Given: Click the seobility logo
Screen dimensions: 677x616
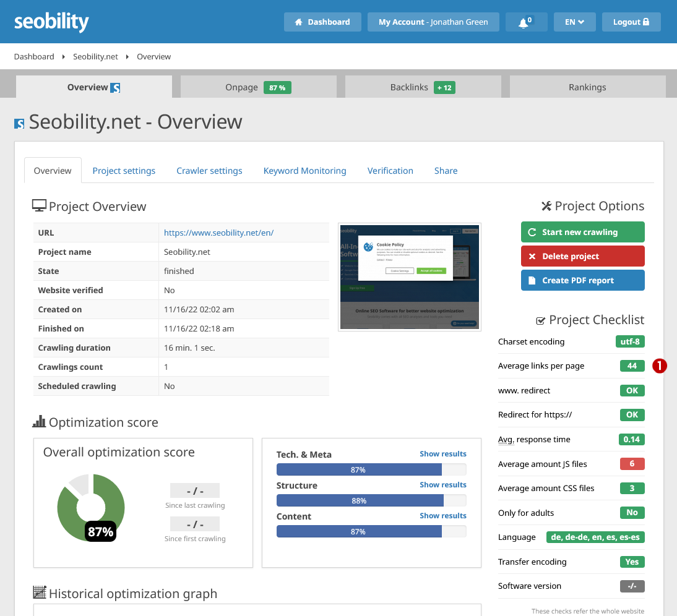Looking at the screenshot, I should point(51,22).
